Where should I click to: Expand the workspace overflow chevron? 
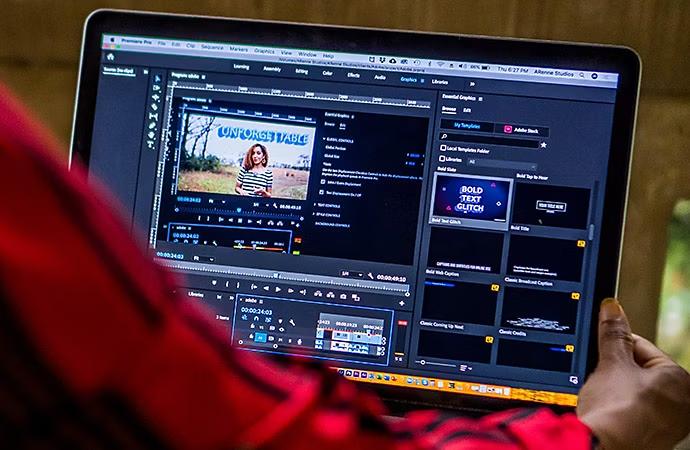[472, 84]
